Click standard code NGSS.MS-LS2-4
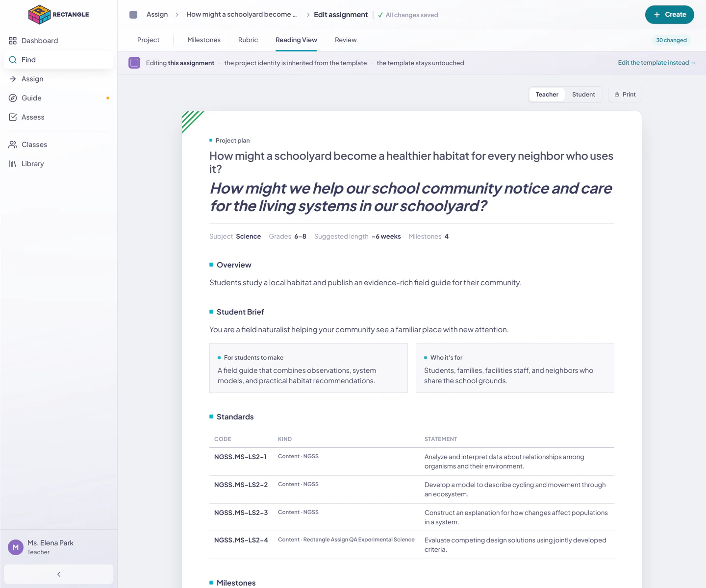706x588 pixels. [x=241, y=540]
